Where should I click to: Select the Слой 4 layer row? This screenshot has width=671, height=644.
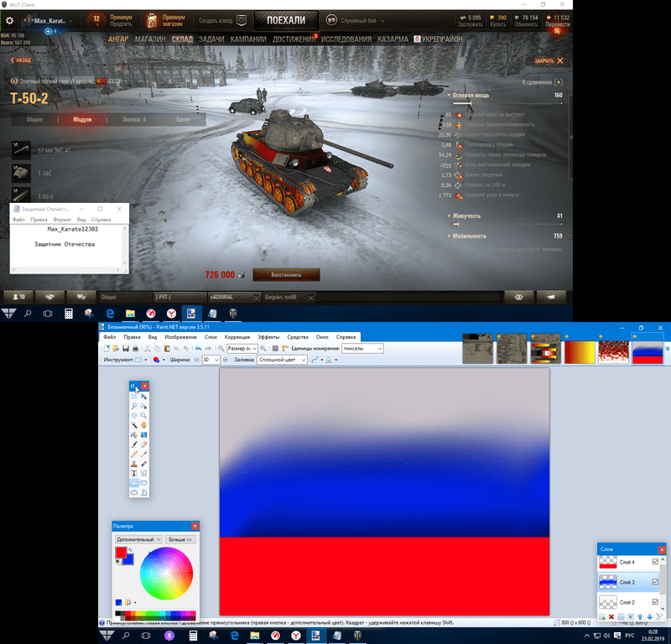[628, 562]
